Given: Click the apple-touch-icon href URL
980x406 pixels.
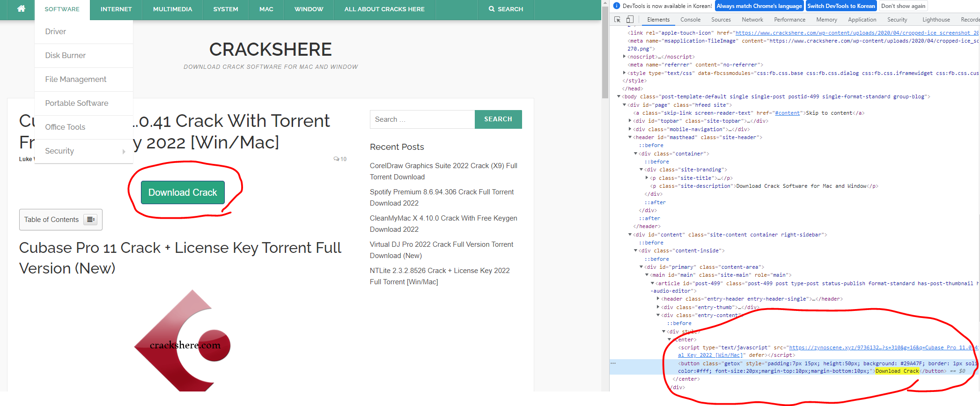Looking at the screenshot, I should (x=857, y=33).
